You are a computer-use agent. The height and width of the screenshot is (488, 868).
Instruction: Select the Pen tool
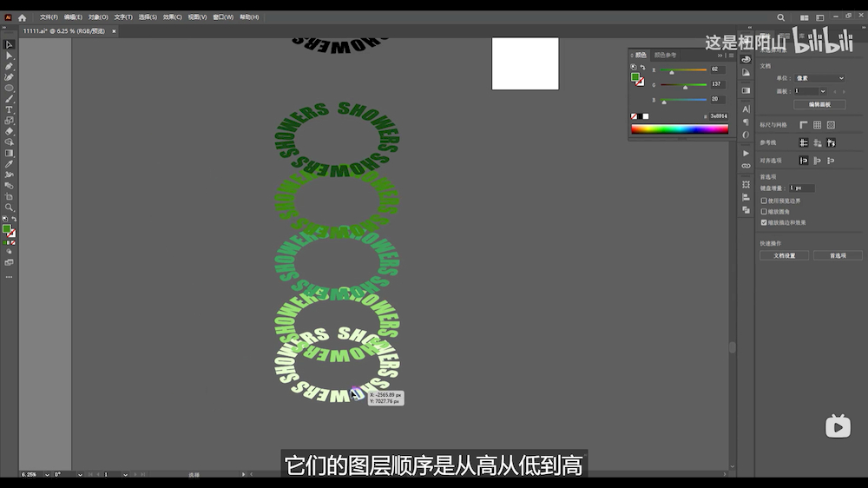tap(9, 67)
